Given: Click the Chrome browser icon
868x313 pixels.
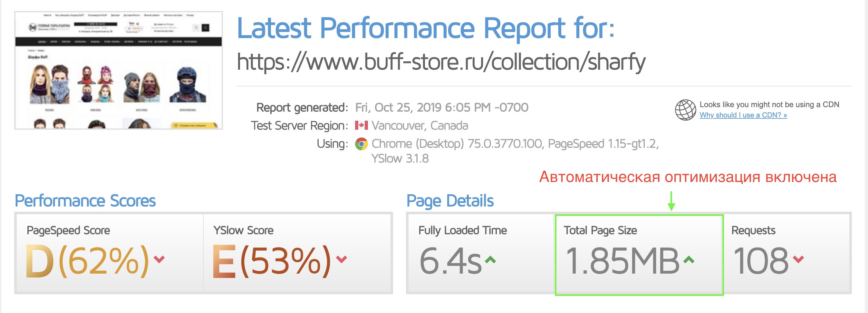Looking at the screenshot, I should 361,144.
